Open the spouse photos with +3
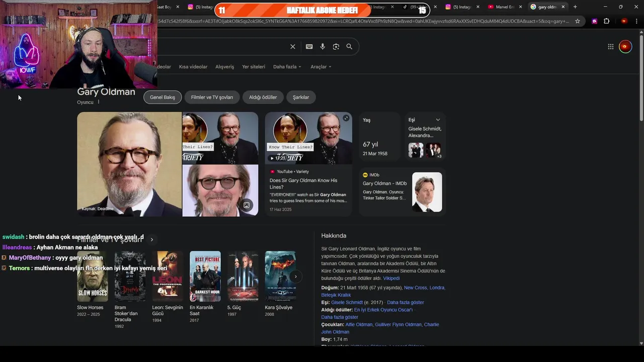This screenshot has width=644, height=362. [425, 150]
